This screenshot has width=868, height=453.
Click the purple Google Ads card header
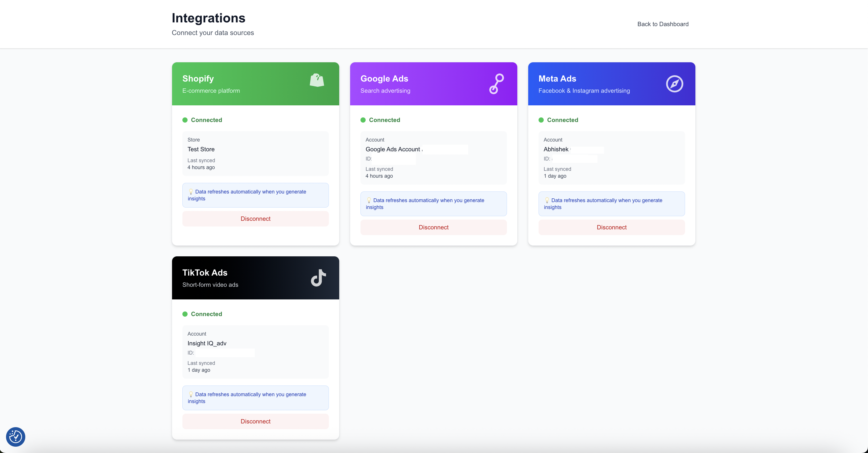[433, 84]
